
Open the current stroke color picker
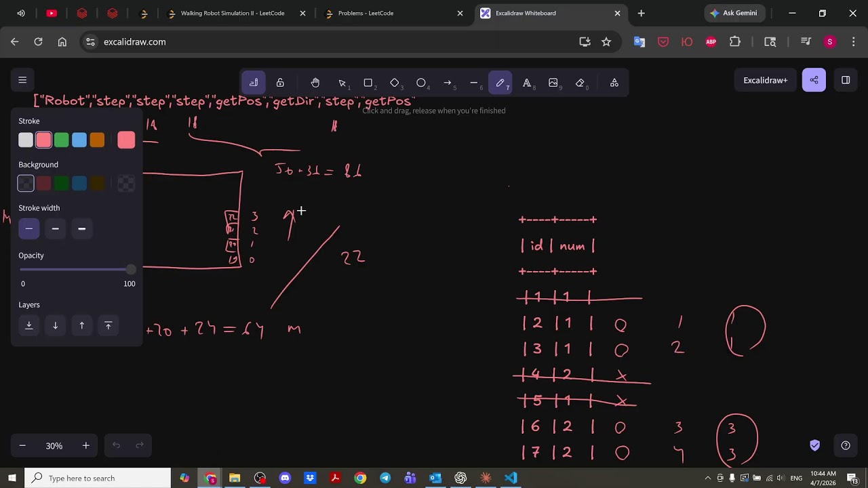[126, 140]
